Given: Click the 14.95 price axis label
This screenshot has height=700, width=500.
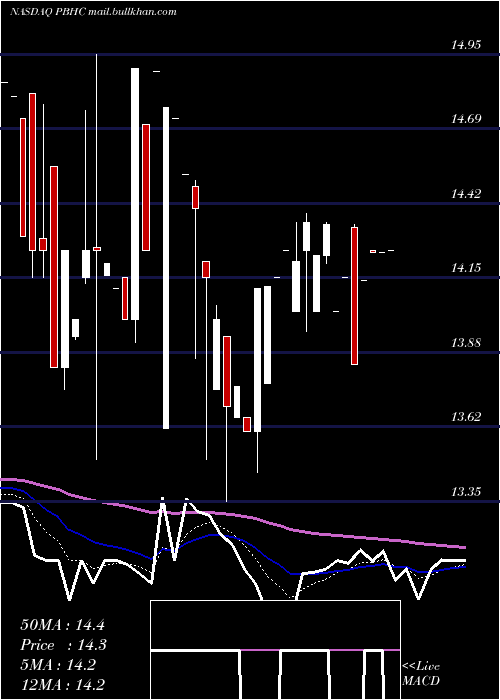Looking at the screenshot, I should click(466, 45).
